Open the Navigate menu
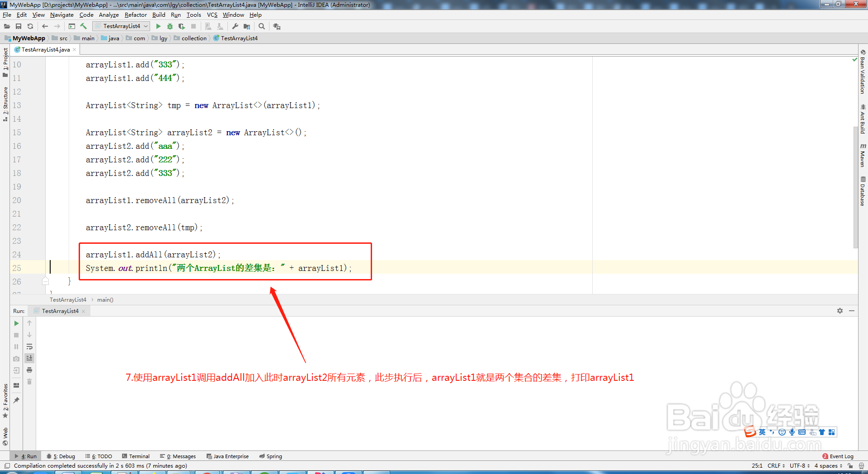The height and width of the screenshot is (474, 868). 62,15
